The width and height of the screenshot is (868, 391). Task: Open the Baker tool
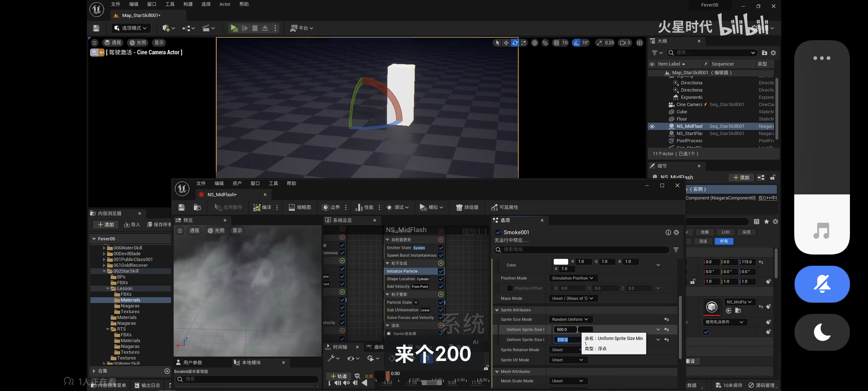467,207
